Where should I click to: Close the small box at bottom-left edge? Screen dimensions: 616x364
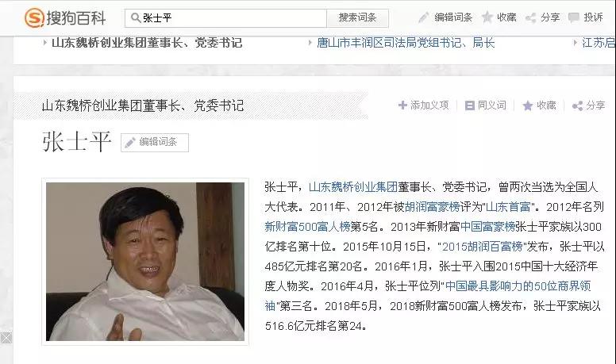pyautogui.click(x=6, y=337)
